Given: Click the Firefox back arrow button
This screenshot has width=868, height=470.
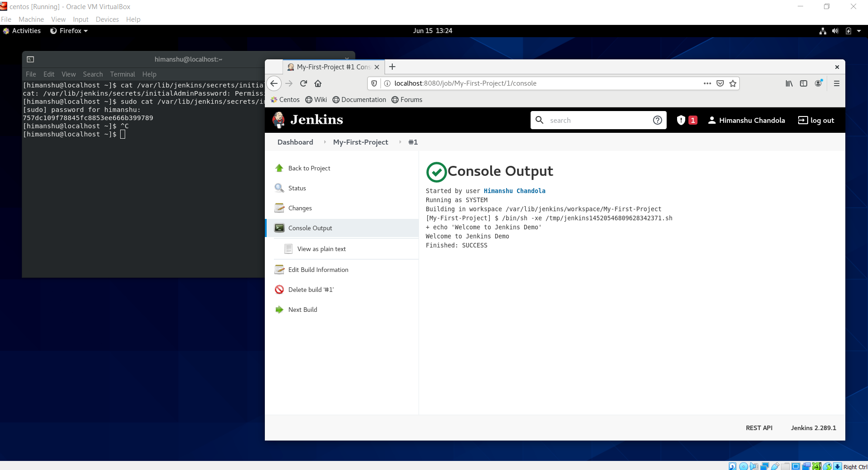Looking at the screenshot, I should 274,83.
